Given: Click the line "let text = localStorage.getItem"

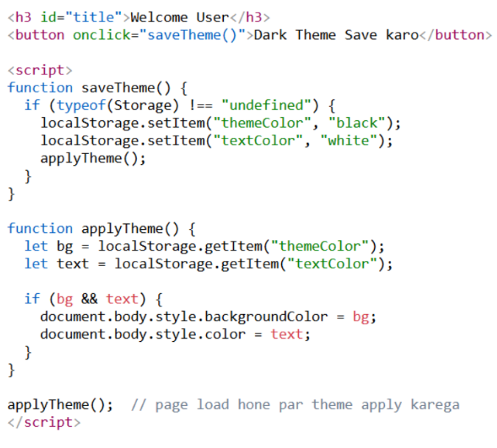Looking at the screenshot, I should (209, 264).
